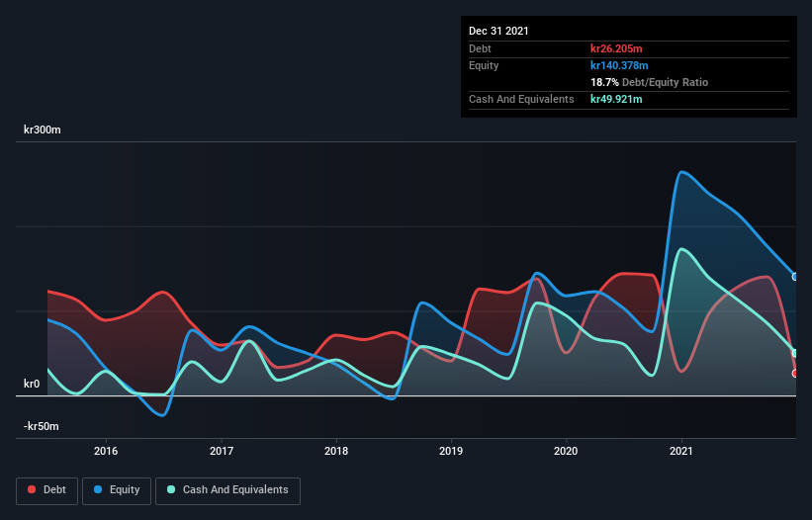Click the -kr50m y-axis label

[42, 426]
